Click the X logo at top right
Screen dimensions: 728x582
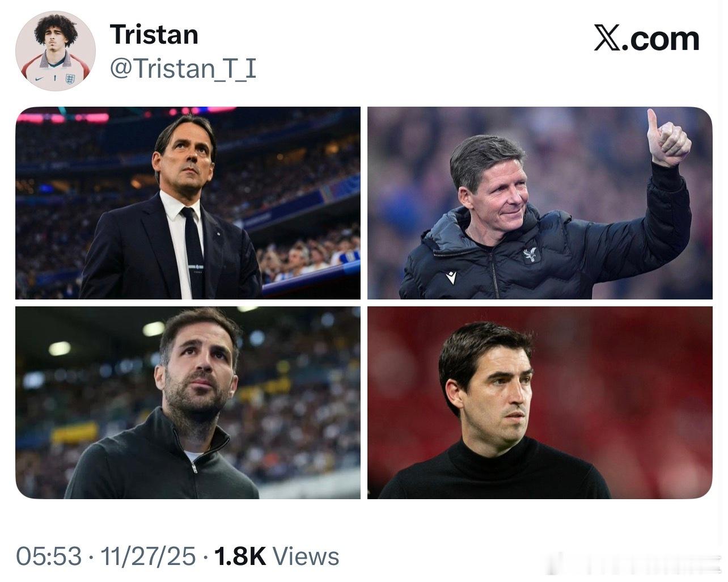point(607,38)
